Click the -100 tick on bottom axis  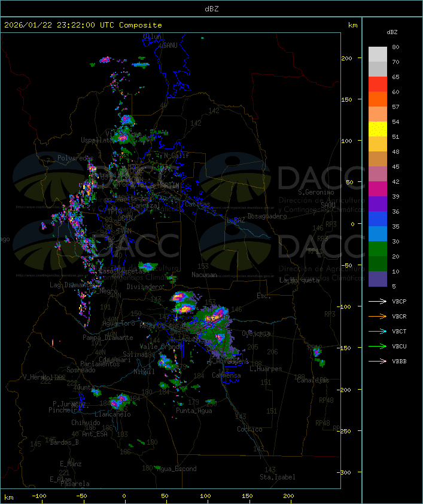coord(39,496)
